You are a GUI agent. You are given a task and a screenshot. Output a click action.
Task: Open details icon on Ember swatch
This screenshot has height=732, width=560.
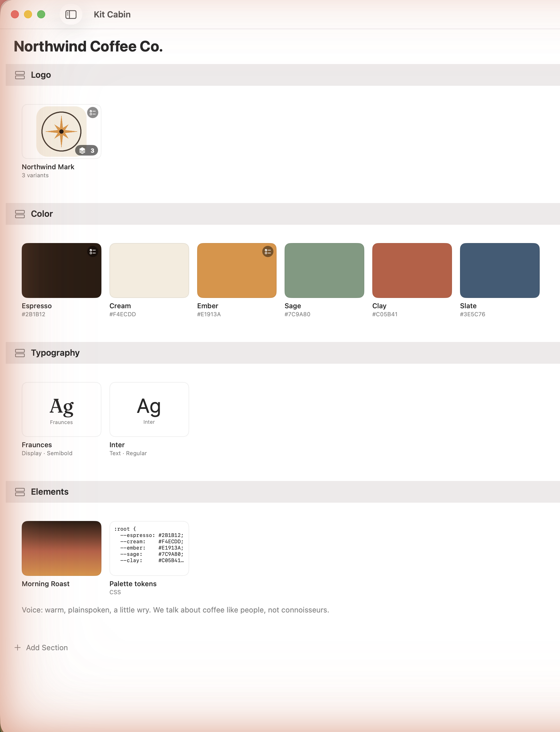click(268, 252)
